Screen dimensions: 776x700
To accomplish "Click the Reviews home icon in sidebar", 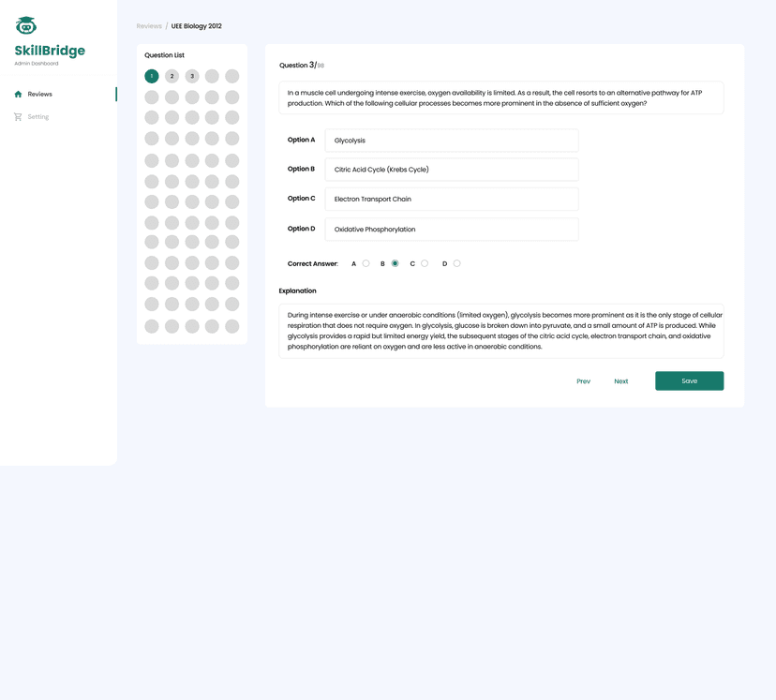I will pos(19,94).
